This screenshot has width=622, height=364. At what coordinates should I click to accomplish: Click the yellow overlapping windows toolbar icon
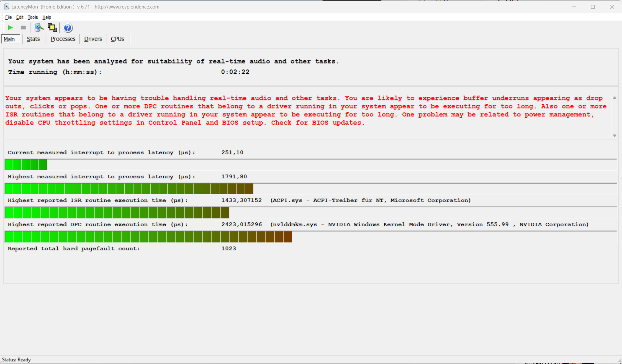coord(52,28)
